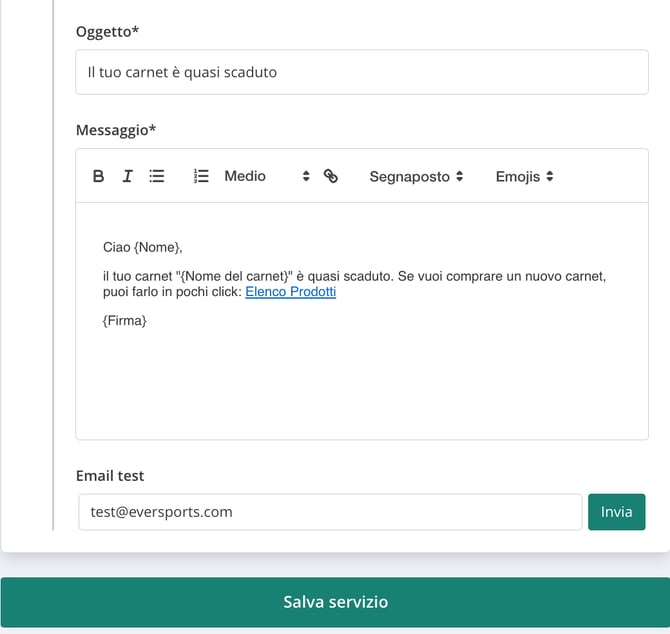
Task: Click into the Oggetto subject field
Action: pyautogui.click(x=362, y=72)
